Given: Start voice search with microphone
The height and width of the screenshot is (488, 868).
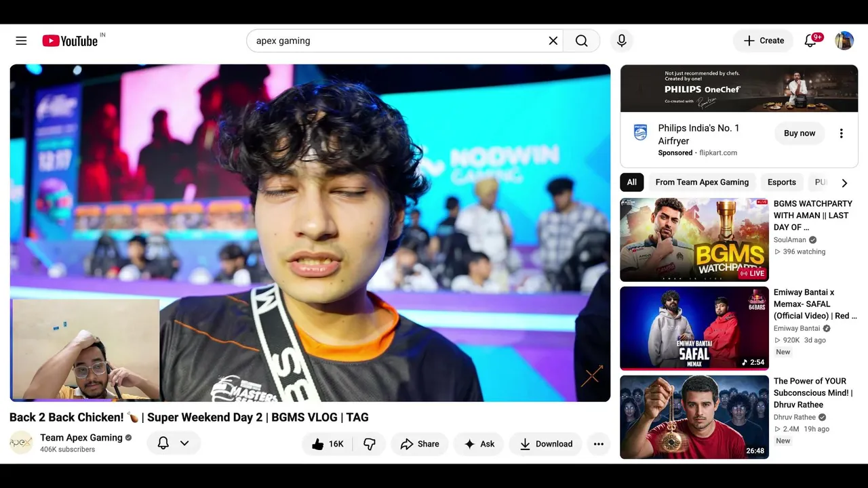Looking at the screenshot, I should [x=621, y=41].
